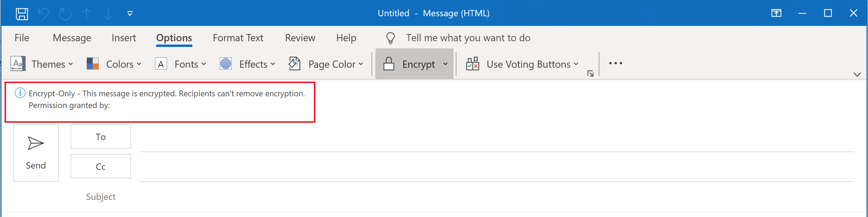Click the To recipients button

(x=101, y=136)
